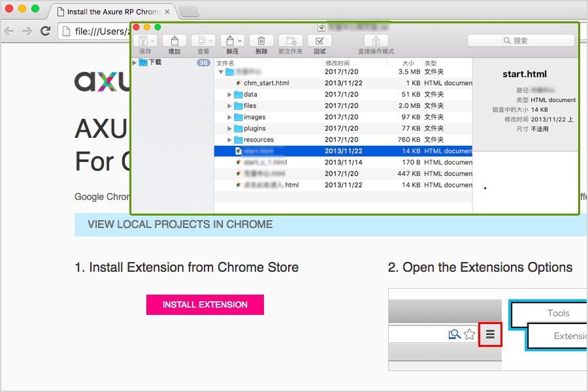This screenshot has width=588, height=392.
Task: Sort by 大小 column header
Action: pos(408,63)
